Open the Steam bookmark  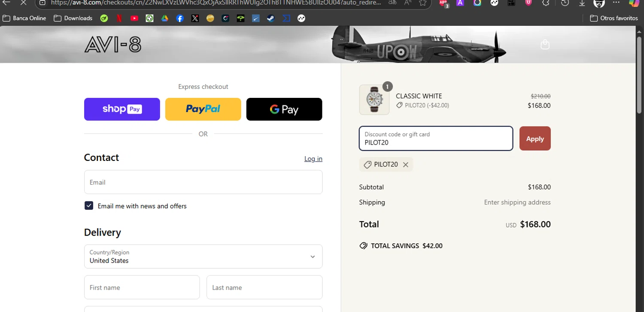pyautogui.click(x=270, y=18)
